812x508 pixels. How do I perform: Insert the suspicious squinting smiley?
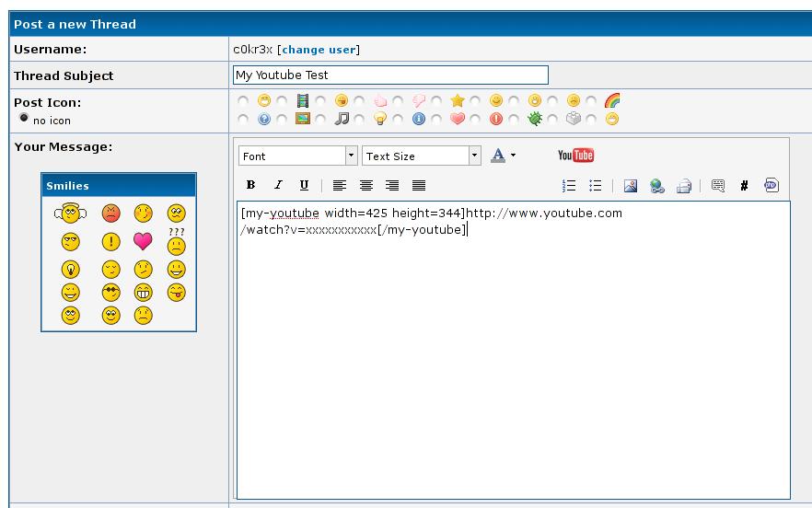[70, 241]
